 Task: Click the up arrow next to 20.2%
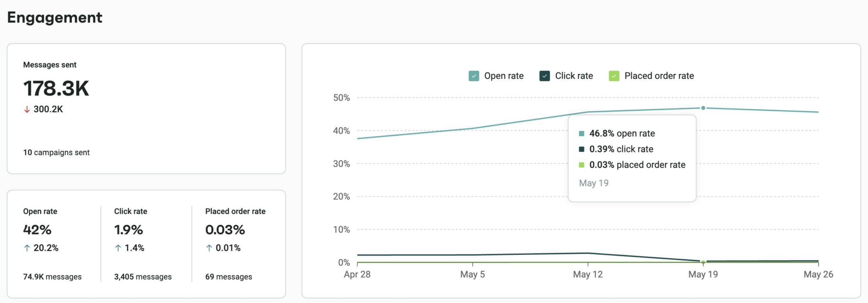26,248
